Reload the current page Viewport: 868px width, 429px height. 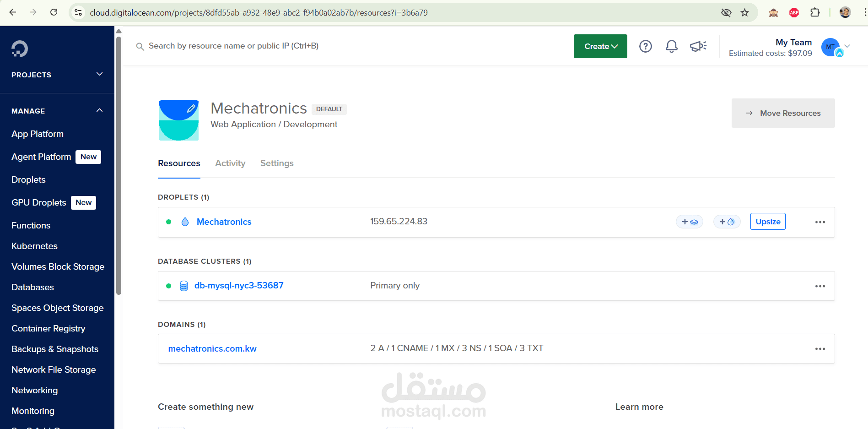54,12
